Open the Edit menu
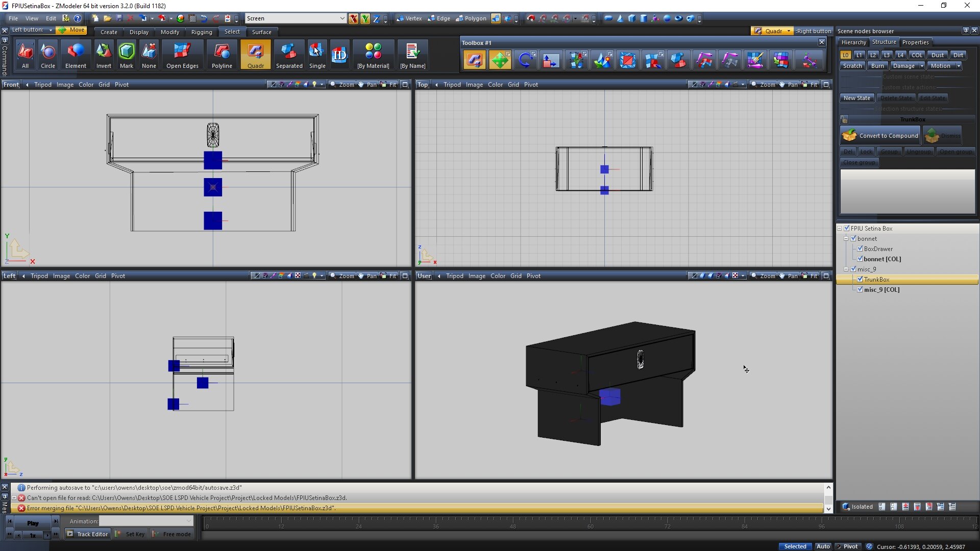This screenshot has height=551, width=980. 51,18
